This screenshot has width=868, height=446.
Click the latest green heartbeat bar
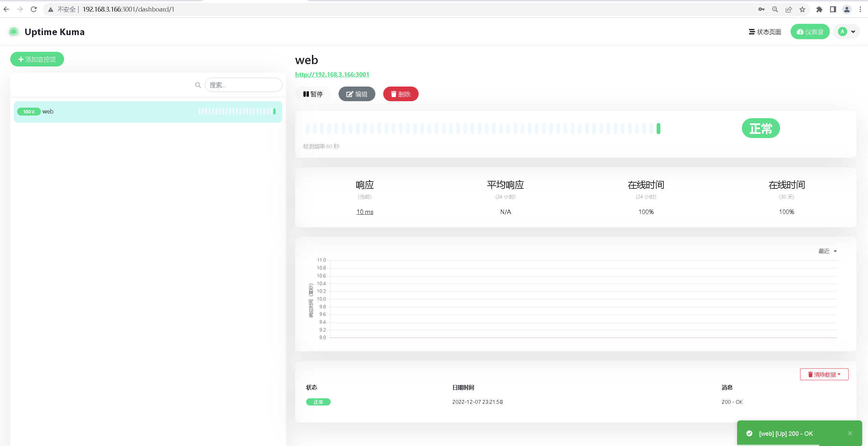(x=658, y=128)
